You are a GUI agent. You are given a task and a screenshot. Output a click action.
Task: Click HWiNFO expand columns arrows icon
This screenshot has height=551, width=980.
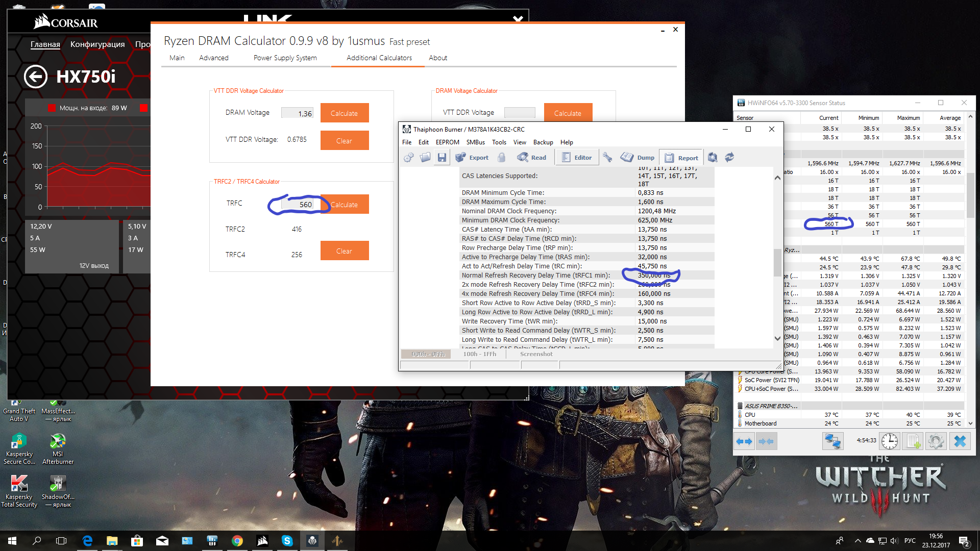pyautogui.click(x=744, y=441)
